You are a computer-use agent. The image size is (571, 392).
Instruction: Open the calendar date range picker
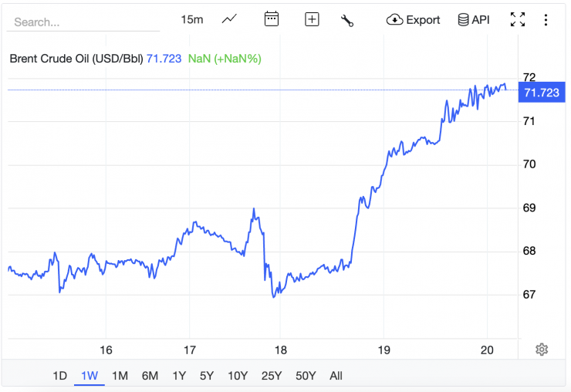[271, 19]
